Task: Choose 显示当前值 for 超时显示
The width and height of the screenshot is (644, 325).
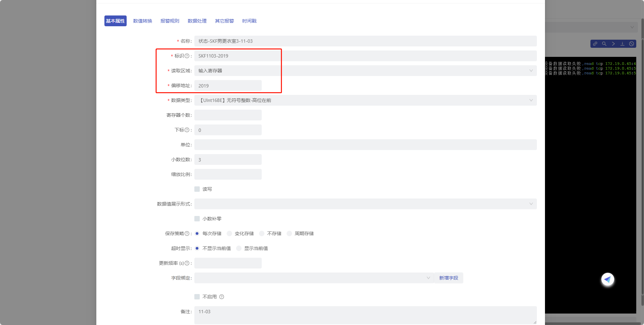Action: pos(239,248)
